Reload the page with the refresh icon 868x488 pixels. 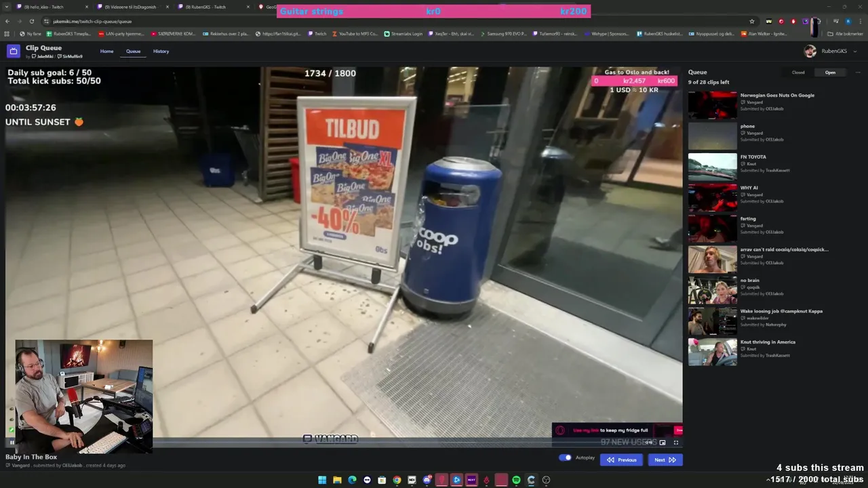point(31,21)
